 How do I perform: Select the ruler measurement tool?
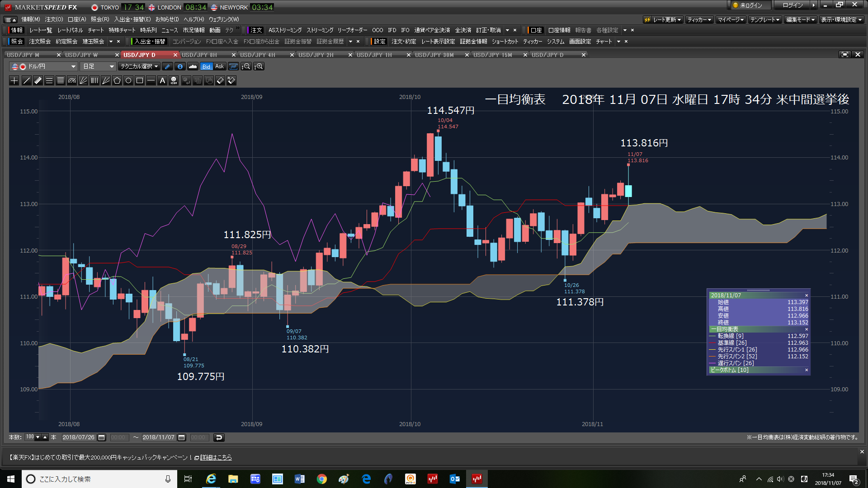coord(38,80)
